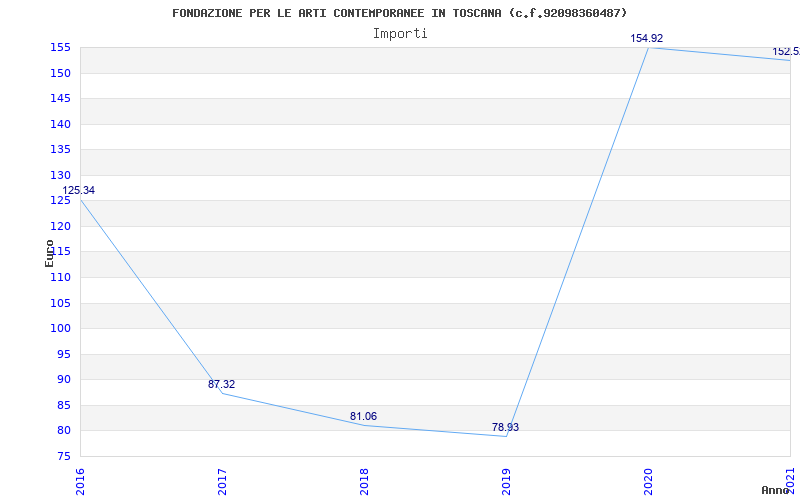Click y-axis tick value 135
Screen dimensions: 800x500
point(60,150)
